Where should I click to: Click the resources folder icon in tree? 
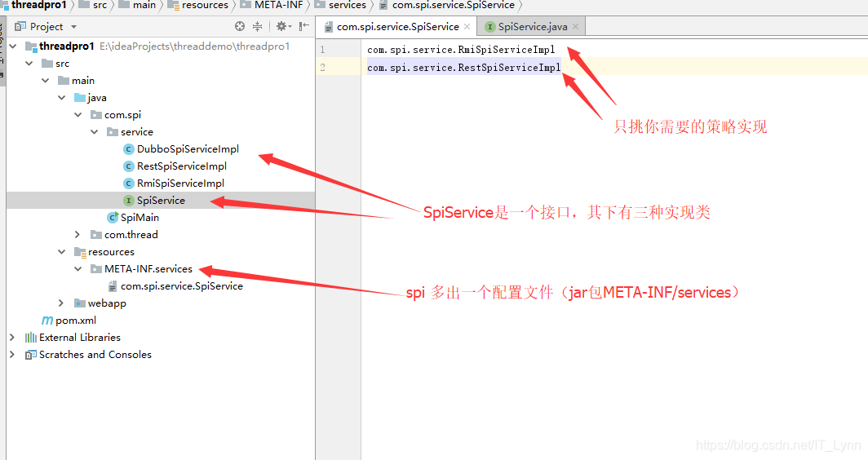coord(80,252)
